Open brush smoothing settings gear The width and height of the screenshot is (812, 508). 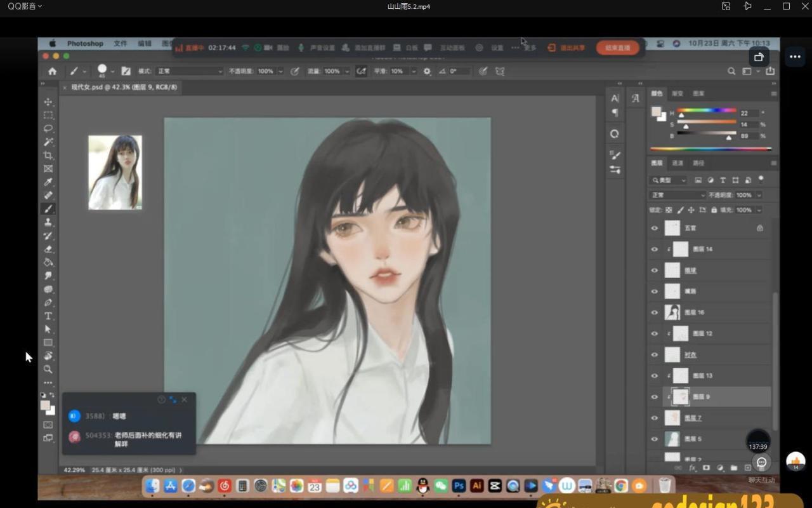click(427, 71)
